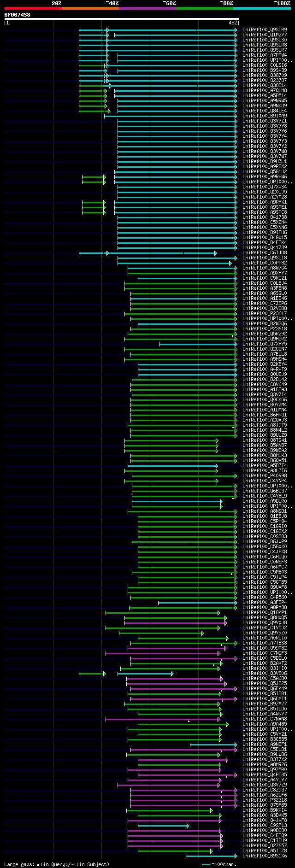Click label UniRef100_Q3V806
This screenshot has width=295, height=868.
coord(265,673)
